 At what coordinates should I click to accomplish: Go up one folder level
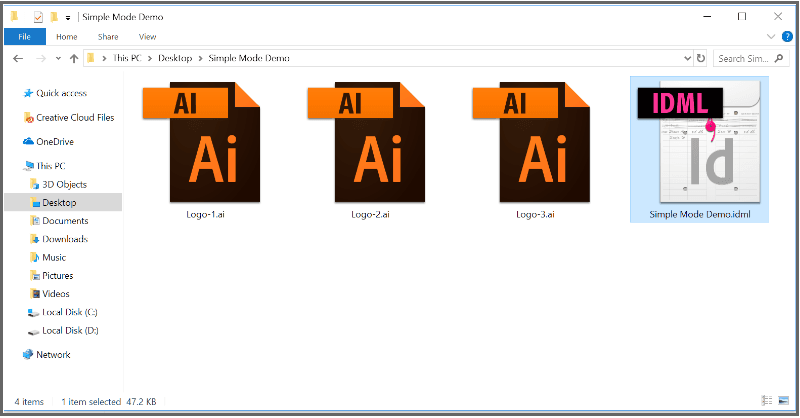click(74, 58)
